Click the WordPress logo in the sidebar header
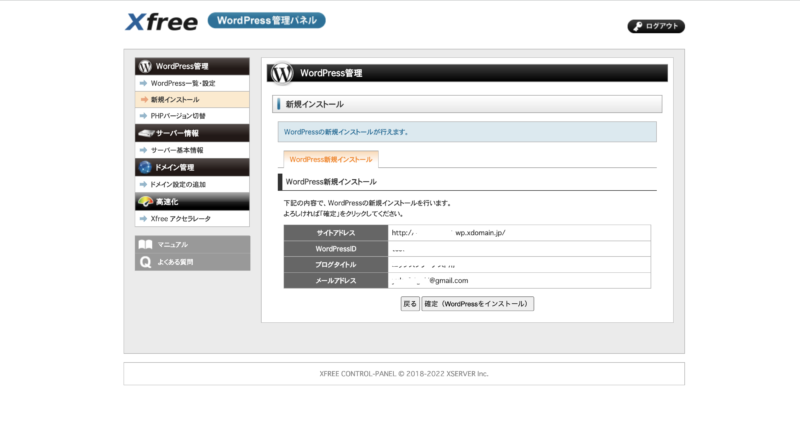 (145, 66)
